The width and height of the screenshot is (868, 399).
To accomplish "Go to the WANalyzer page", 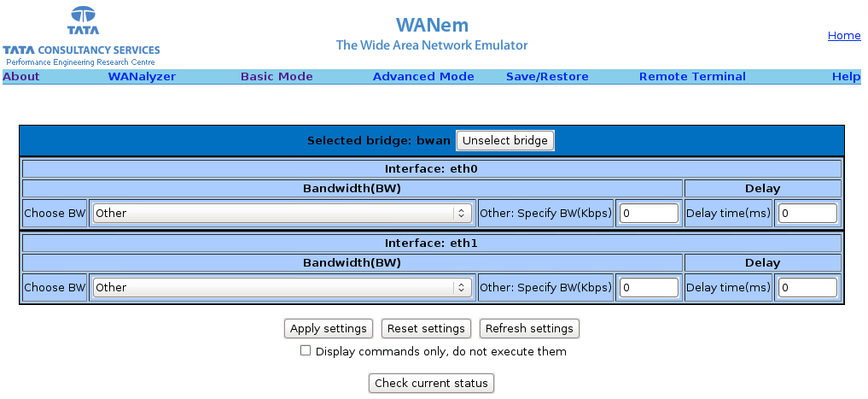I will tap(142, 77).
